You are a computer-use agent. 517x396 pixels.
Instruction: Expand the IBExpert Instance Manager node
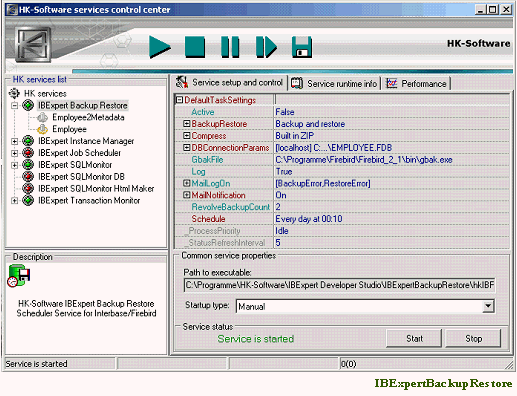[15, 141]
